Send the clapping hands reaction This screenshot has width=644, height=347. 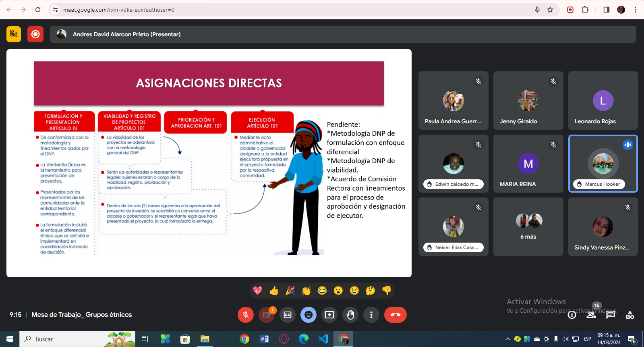(x=306, y=290)
